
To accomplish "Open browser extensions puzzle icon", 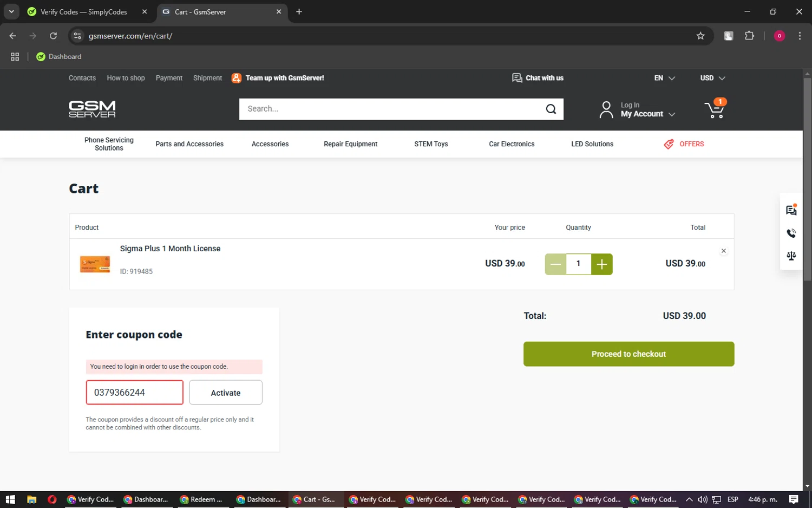I will 749,36.
